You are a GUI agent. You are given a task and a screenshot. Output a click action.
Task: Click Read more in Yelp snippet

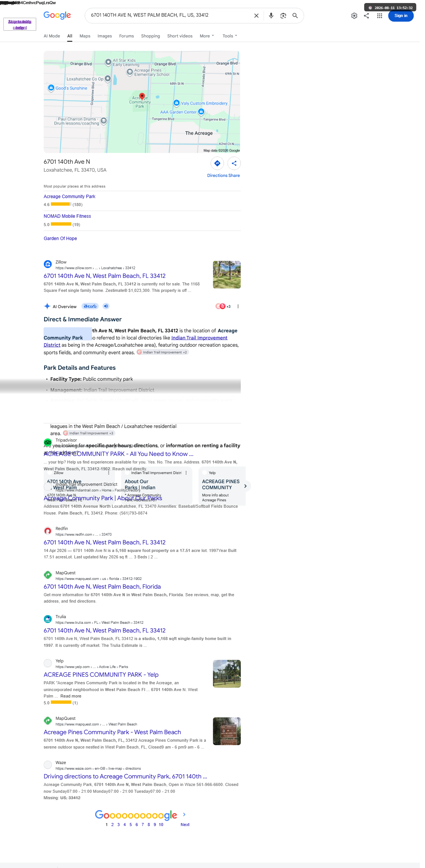pyautogui.click(x=71, y=696)
